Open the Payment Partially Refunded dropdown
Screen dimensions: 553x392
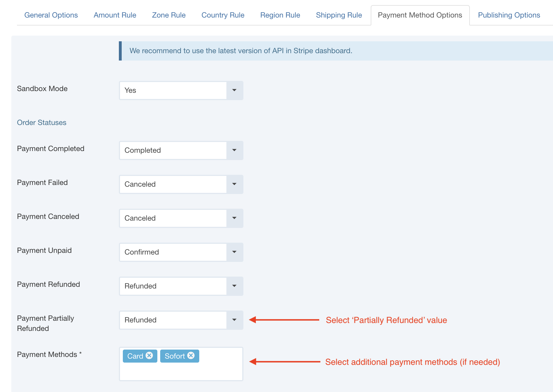(181, 320)
